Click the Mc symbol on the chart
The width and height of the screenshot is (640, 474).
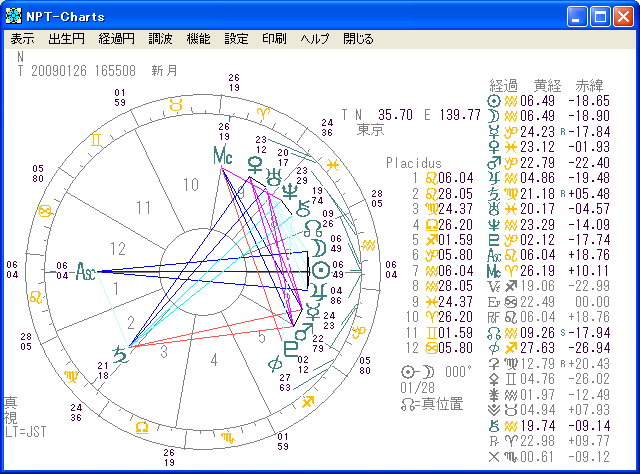(x=223, y=156)
